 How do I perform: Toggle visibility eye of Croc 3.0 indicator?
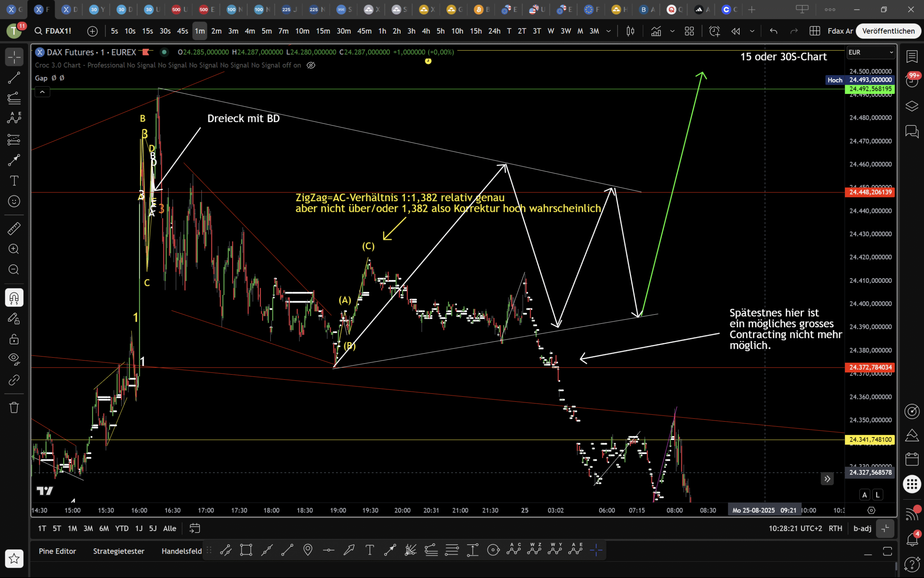click(x=311, y=65)
